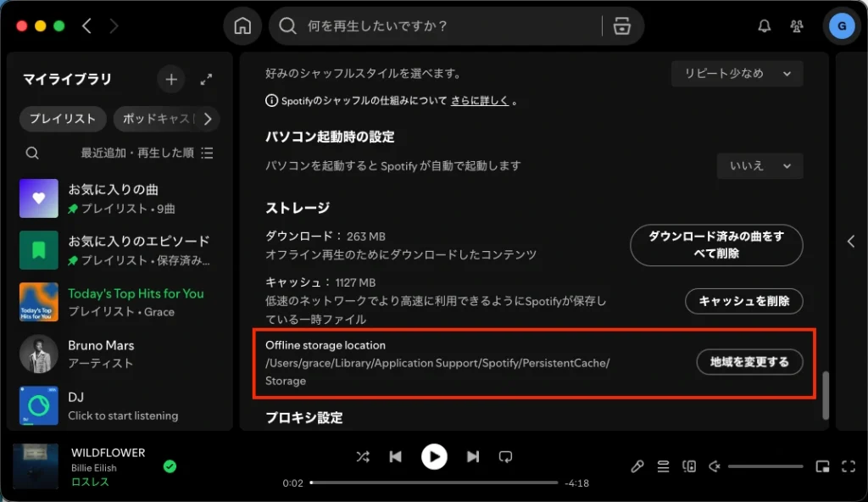The image size is (868, 502).
Task: Click the green saved checkmark for WILDFLOWER
Action: coord(170,466)
